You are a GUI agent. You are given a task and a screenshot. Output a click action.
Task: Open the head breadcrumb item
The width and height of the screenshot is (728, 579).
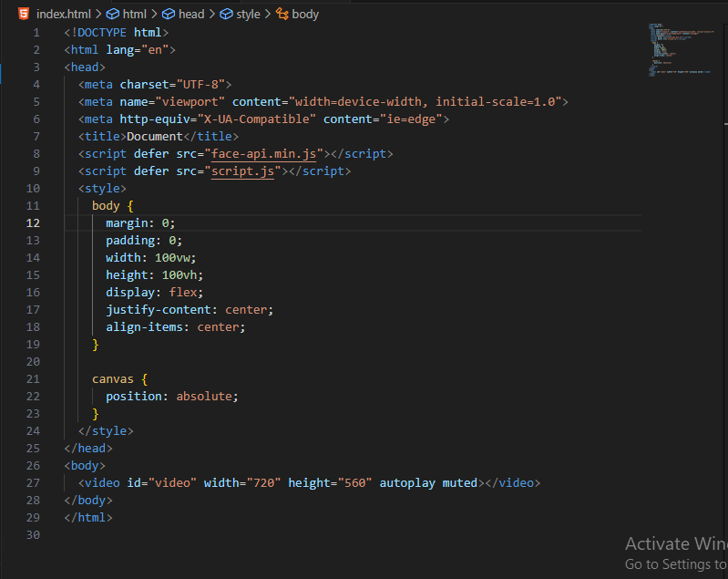(x=191, y=15)
